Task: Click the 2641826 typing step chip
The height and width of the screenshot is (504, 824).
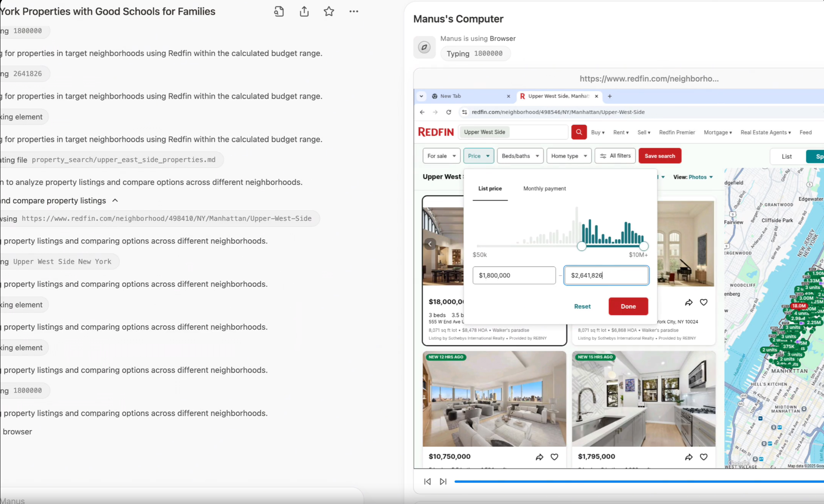Action: [25, 74]
